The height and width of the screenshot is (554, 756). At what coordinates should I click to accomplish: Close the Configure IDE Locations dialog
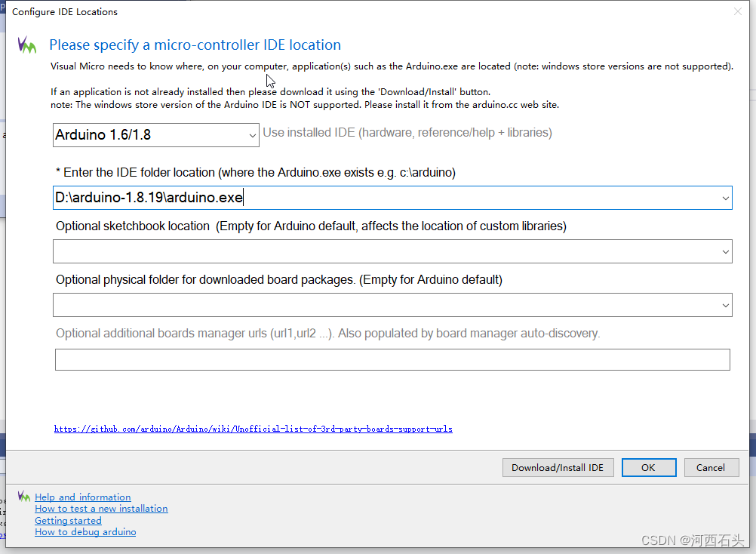point(737,11)
